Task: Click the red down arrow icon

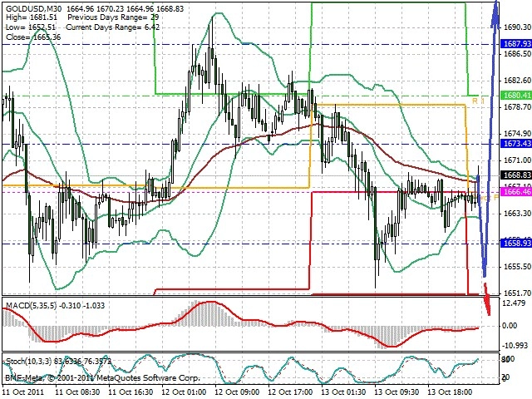Action: click(487, 299)
